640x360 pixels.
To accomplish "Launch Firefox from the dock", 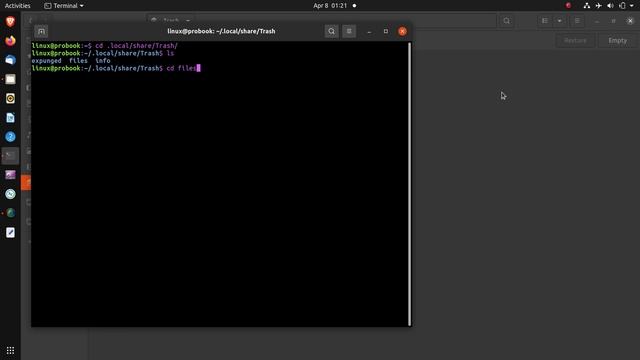I will click(x=10, y=41).
